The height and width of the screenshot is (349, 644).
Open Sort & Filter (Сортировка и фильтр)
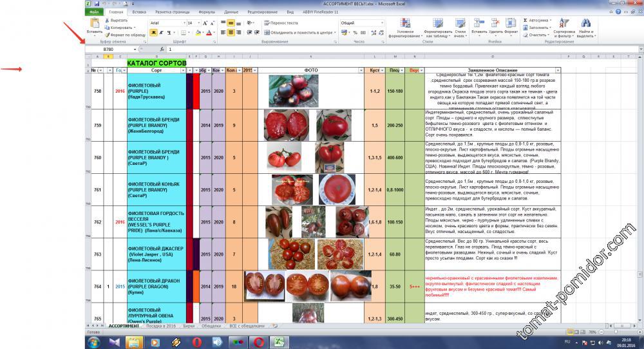tap(564, 28)
